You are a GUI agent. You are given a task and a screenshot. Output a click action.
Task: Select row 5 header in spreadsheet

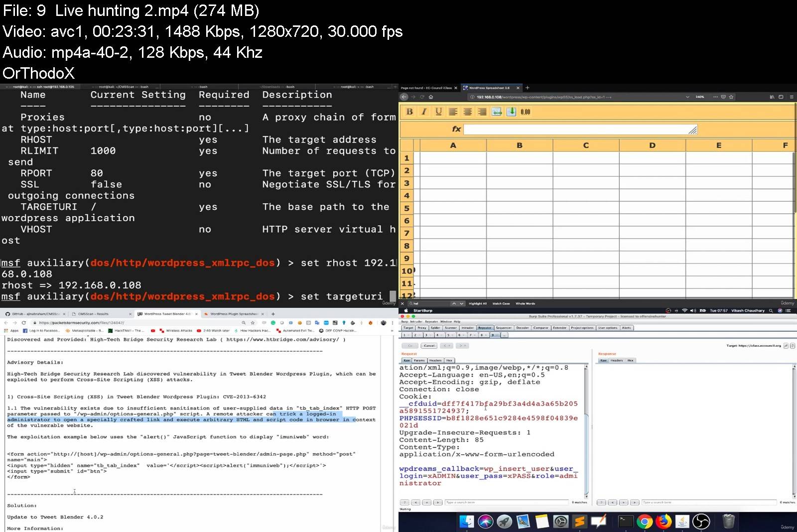click(407, 208)
